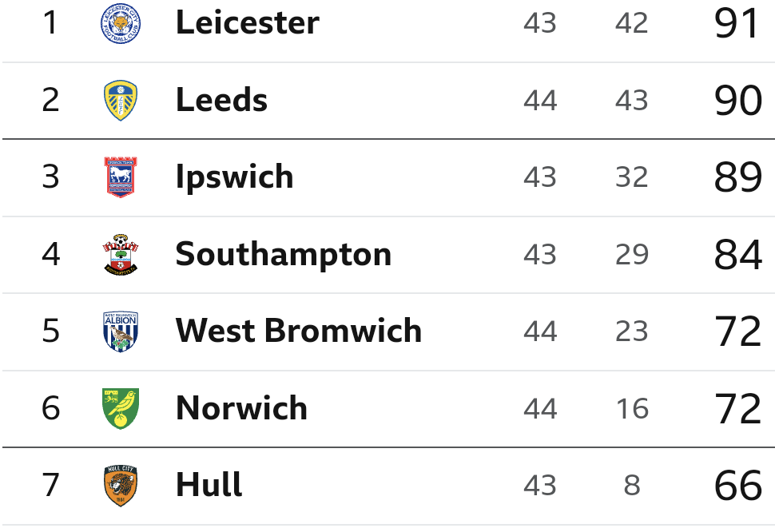This screenshot has height=532, width=775.
Task: Select Leeds' 90 points value
Action: pyautogui.click(x=738, y=101)
